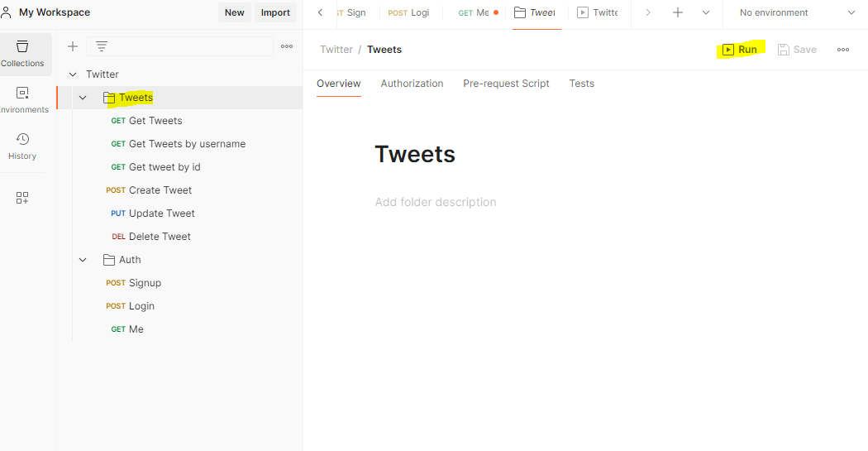Switch to the Overview tab
Image resolution: width=868 pixels, height=451 pixels.
pos(339,84)
